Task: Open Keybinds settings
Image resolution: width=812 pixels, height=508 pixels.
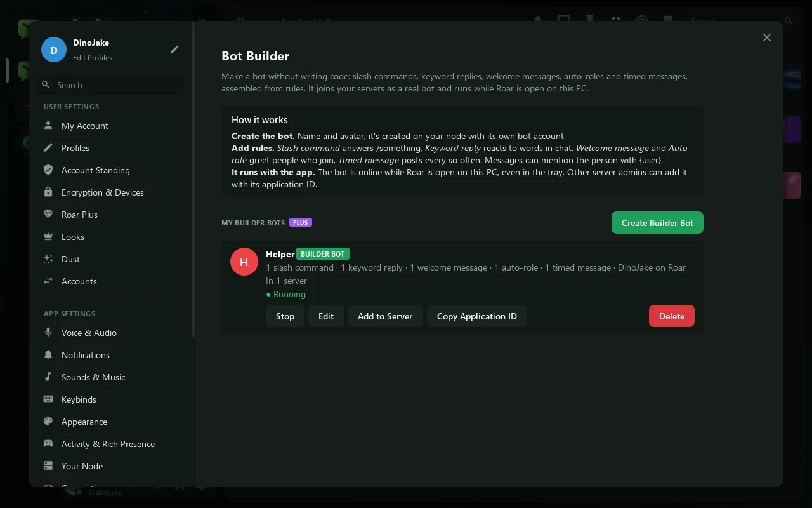Action: (x=110, y=399)
